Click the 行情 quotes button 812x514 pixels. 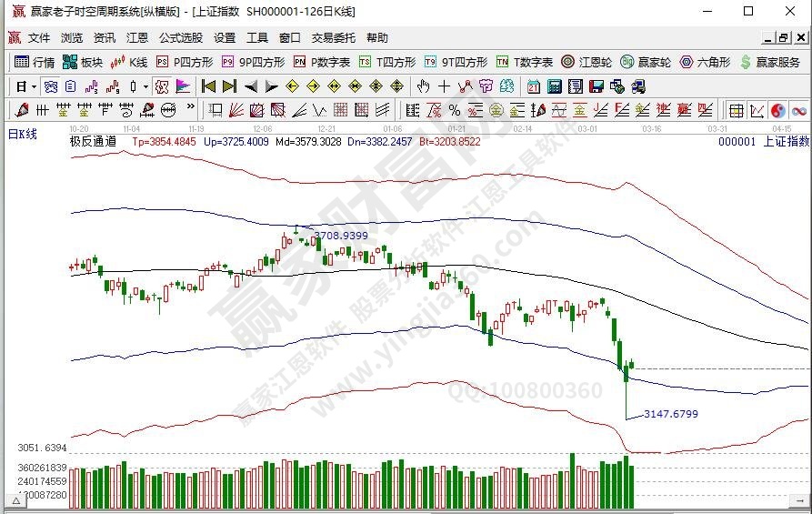click(x=35, y=62)
